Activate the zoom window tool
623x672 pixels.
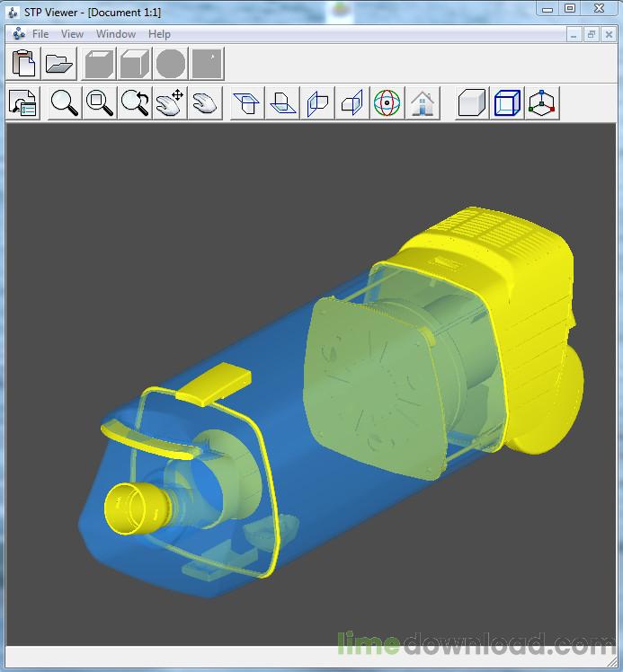[x=100, y=102]
